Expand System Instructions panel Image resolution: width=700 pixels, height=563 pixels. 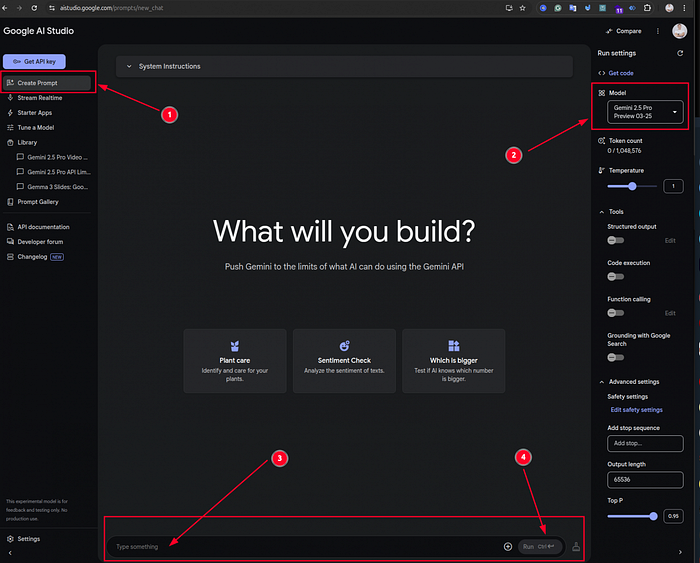coord(344,67)
